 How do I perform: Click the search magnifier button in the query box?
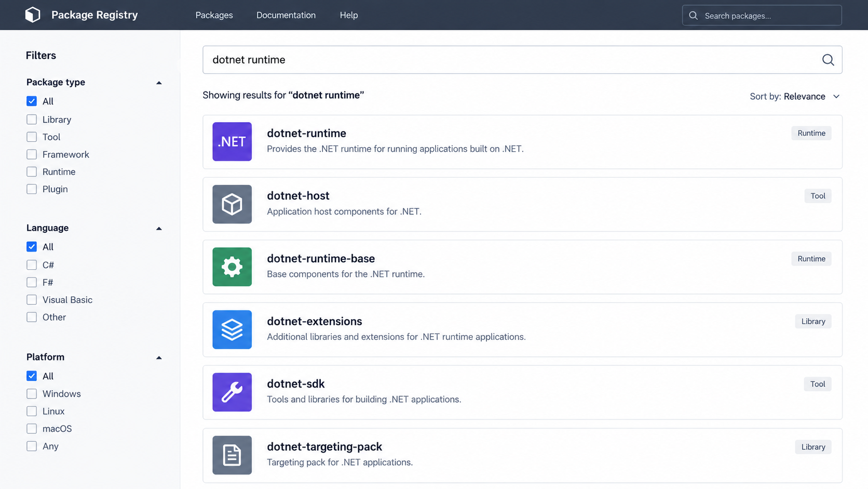(828, 60)
